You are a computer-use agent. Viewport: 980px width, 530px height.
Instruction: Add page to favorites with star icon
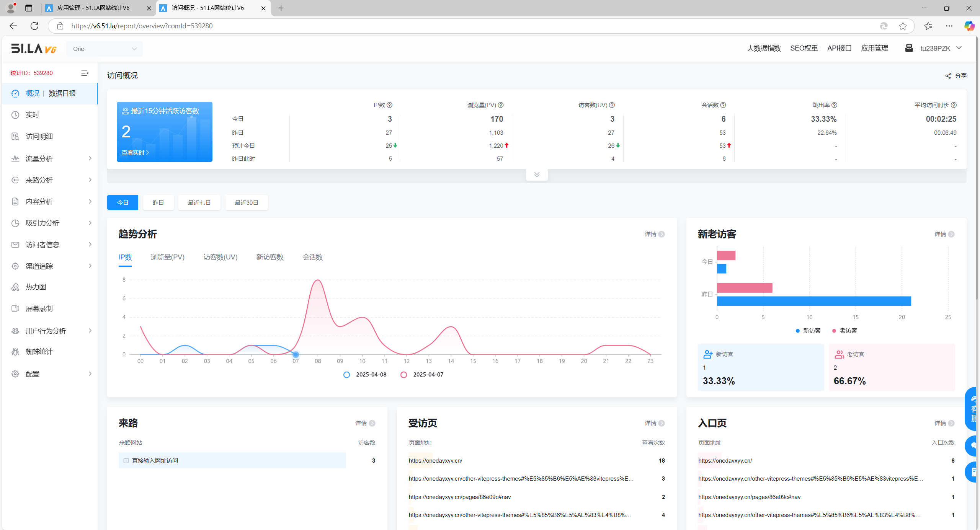[903, 26]
